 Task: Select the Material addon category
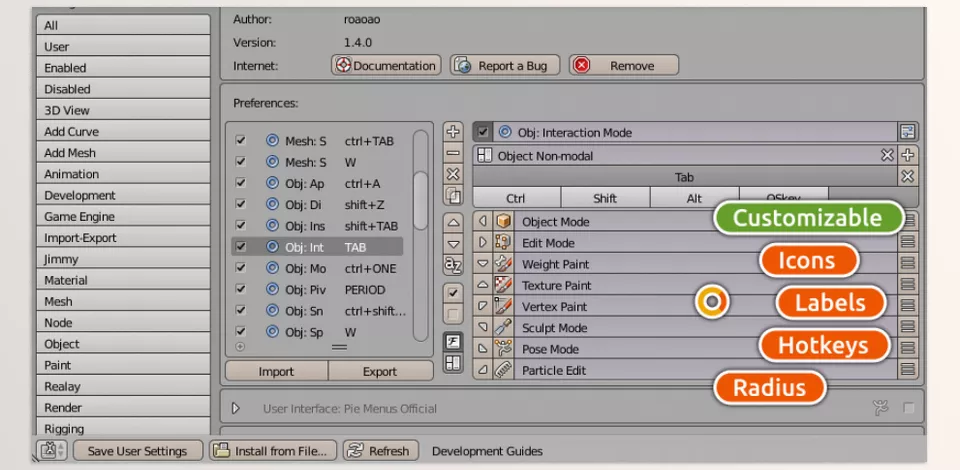coord(123,280)
